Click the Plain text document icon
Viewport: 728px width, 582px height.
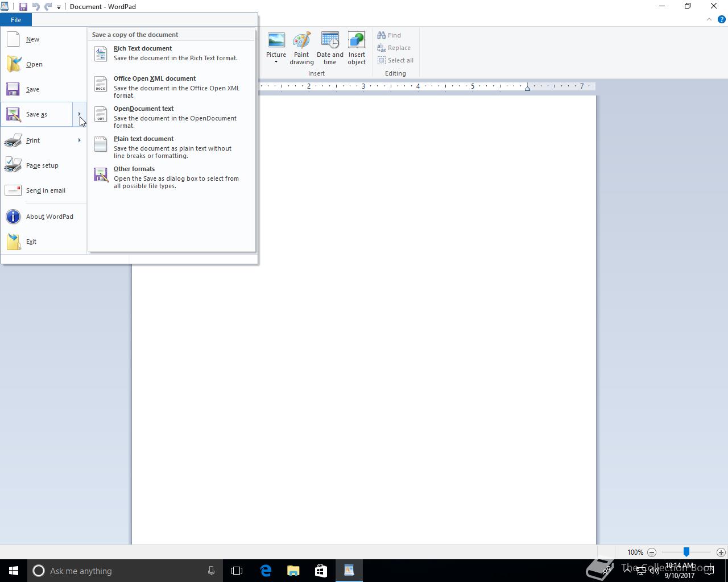pos(101,144)
